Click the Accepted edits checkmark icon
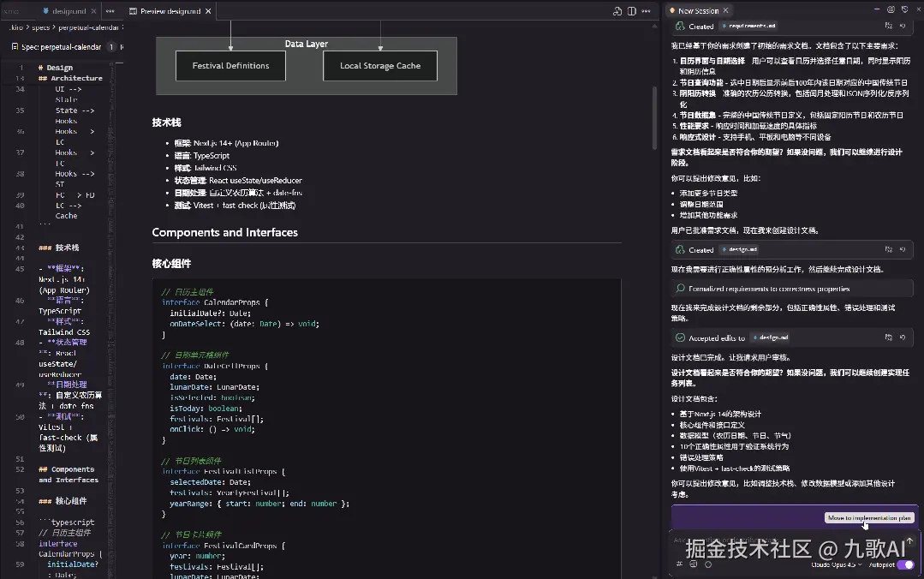The width and height of the screenshot is (924, 579). (x=680, y=337)
